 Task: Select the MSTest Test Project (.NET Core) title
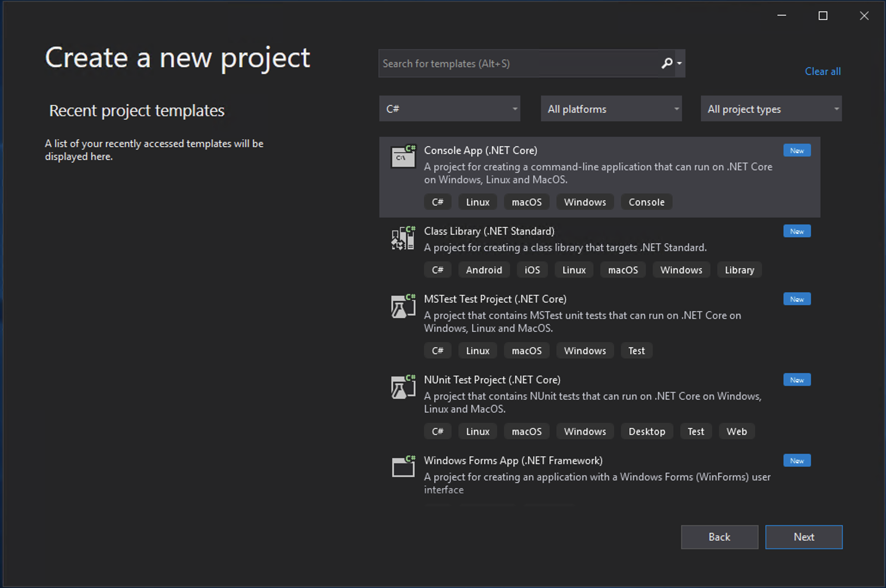coord(495,299)
